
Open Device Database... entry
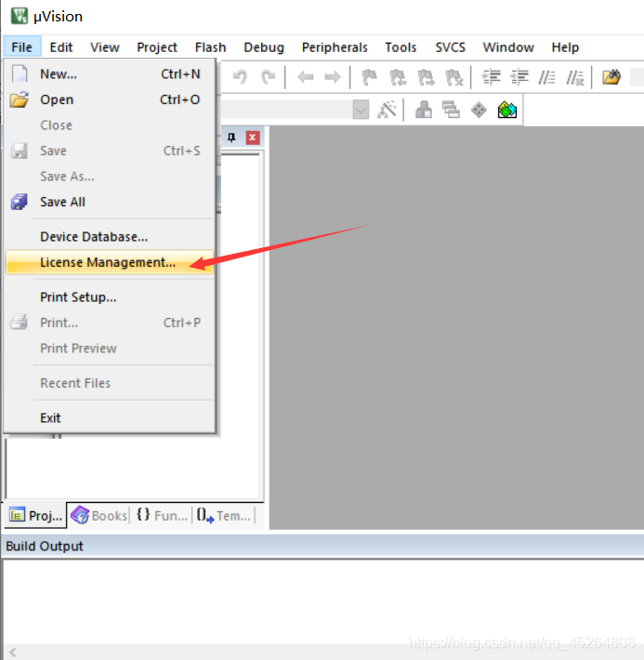coord(110,237)
